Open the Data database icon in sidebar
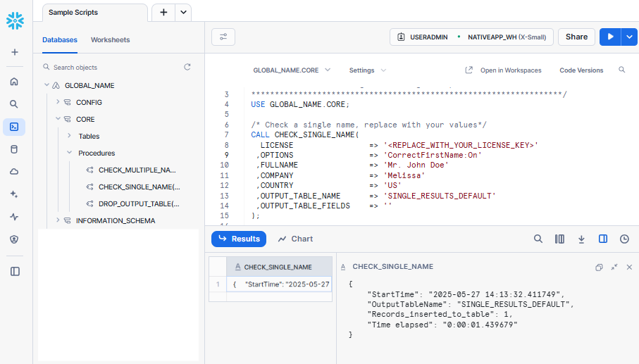Image resolution: width=639 pixels, height=364 pixels. [14, 149]
